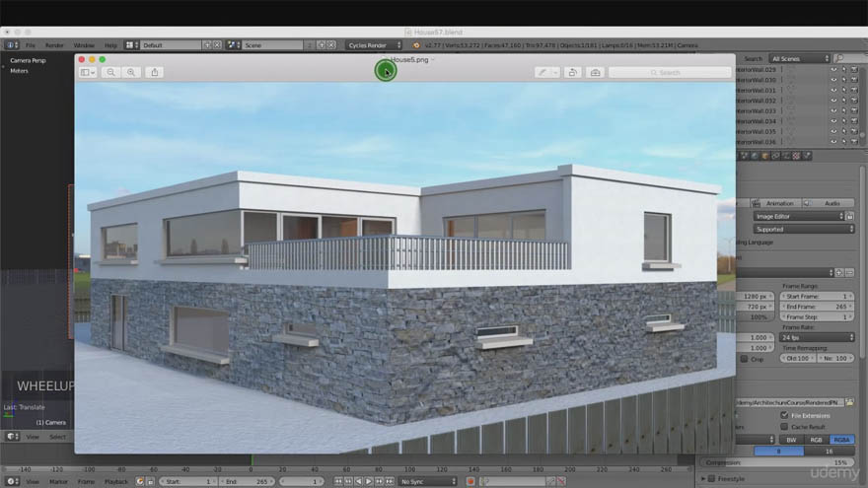
Task: Adjust the Compression 15% slider
Action: point(778,462)
